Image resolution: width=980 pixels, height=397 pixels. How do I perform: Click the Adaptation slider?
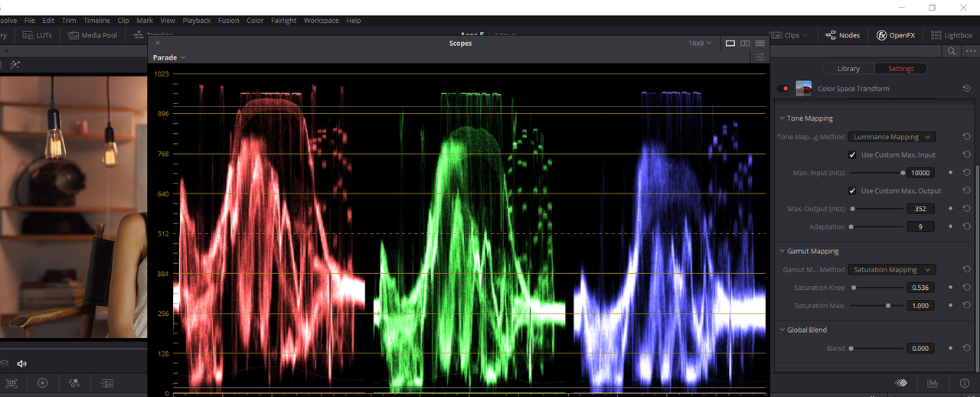877,226
